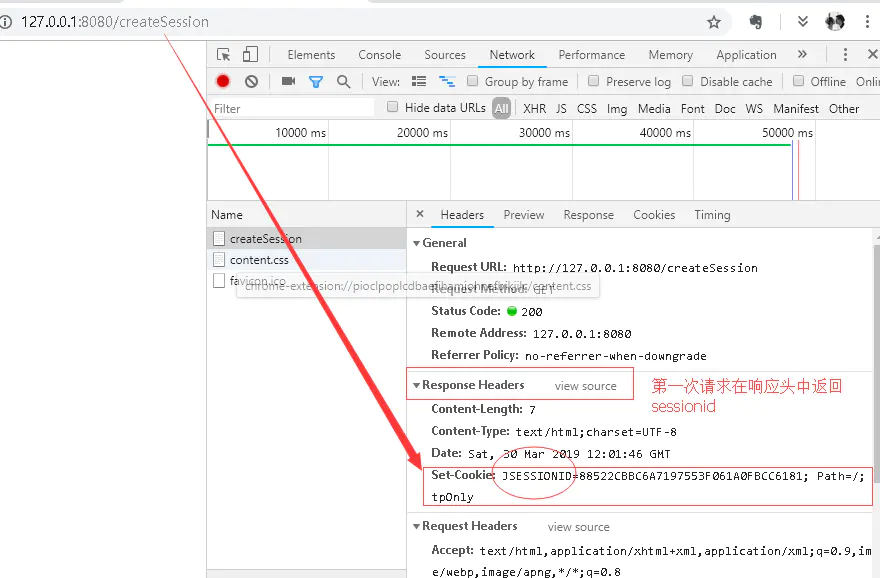Stop recording network log
Screen dimensions: 880x578
223,81
